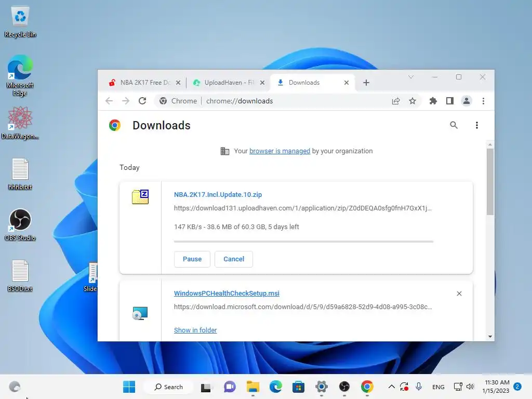Viewport: 532px width, 399px height.
Task: Select the Microsoft Edge desktop shortcut
Action: pos(20,75)
